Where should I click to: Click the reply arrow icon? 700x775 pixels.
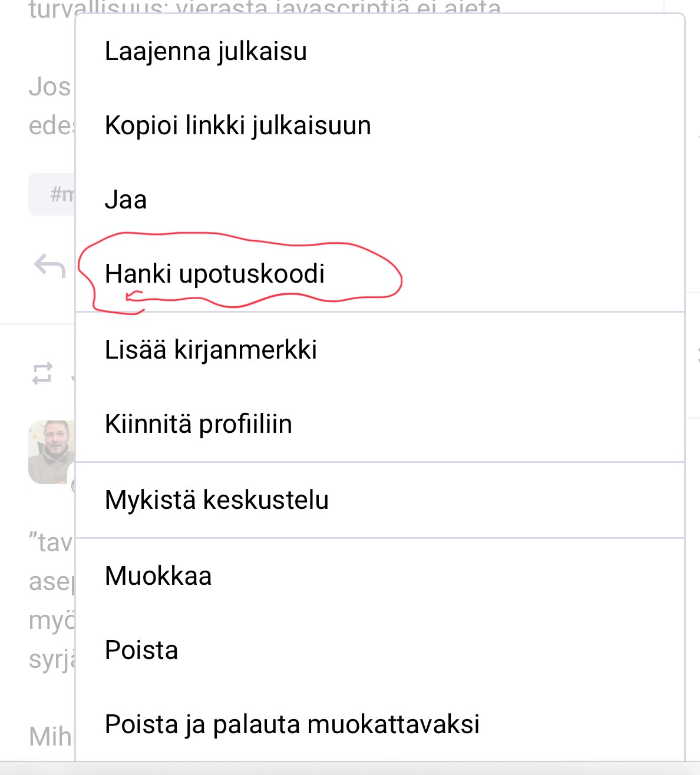pyautogui.click(x=49, y=266)
